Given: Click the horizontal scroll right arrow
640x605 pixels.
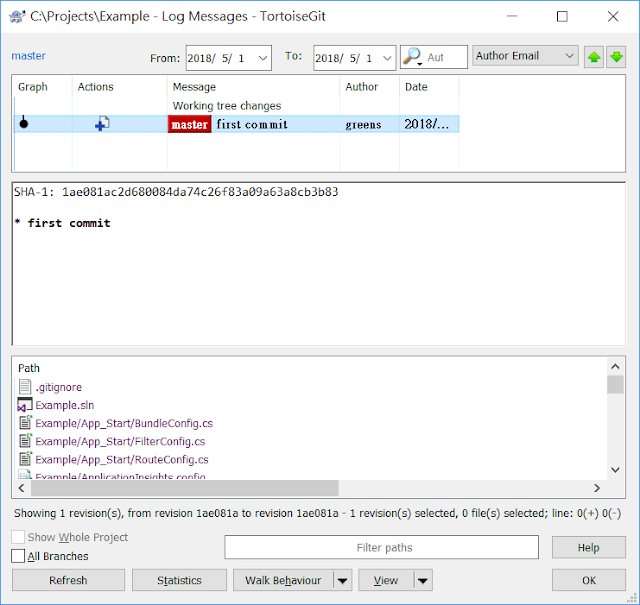Looking at the screenshot, I should click(x=597, y=488).
